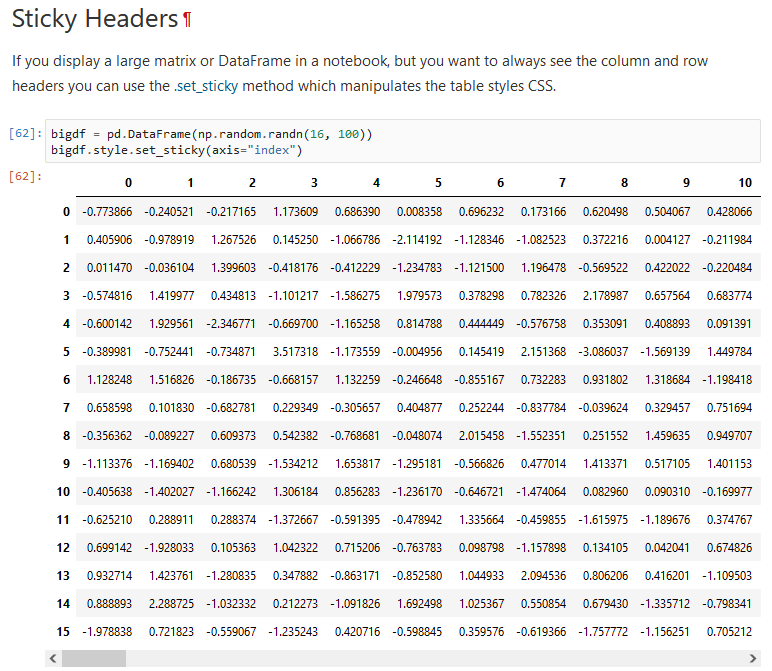The height and width of the screenshot is (671, 772).
Task: Click the pilcrow anchor beside Sticky Headers
Action: pos(187,20)
